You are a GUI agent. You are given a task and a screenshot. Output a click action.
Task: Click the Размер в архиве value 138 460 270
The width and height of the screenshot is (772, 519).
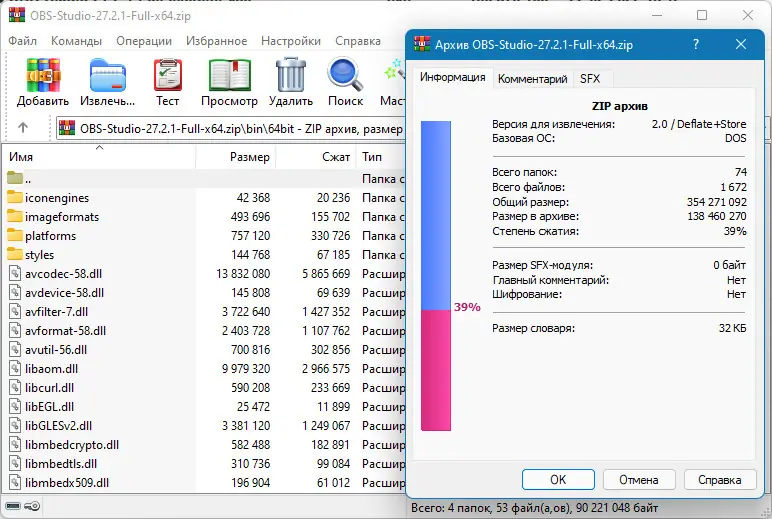[x=716, y=216]
